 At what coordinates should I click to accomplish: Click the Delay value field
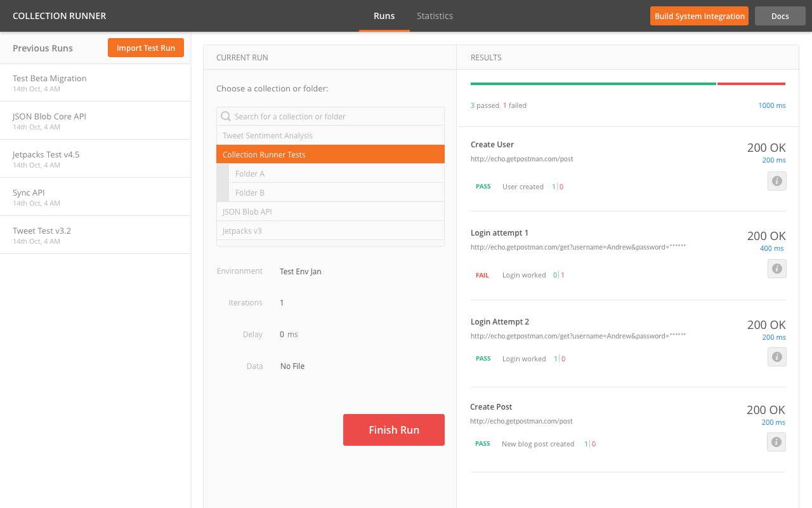pyautogui.click(x=289, y=335)
